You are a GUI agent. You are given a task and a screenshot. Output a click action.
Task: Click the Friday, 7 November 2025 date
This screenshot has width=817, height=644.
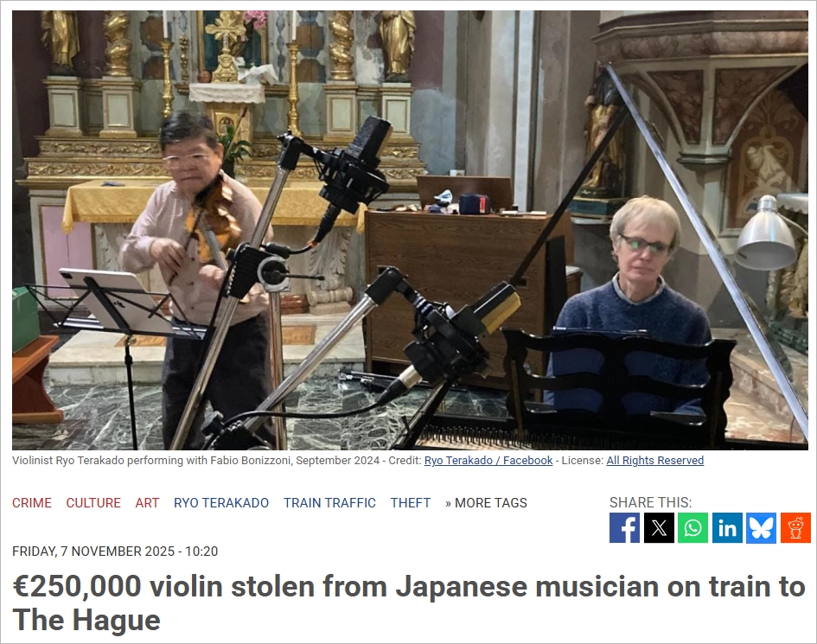tap(115, 552)
